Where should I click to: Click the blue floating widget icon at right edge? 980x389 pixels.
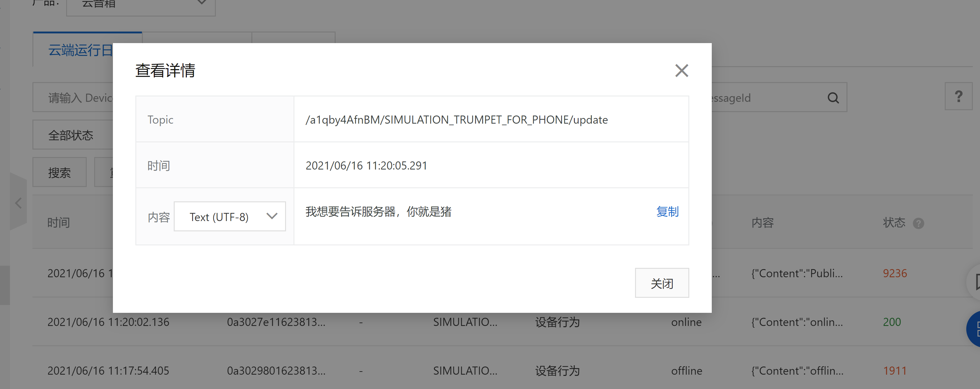pos(975,329)
